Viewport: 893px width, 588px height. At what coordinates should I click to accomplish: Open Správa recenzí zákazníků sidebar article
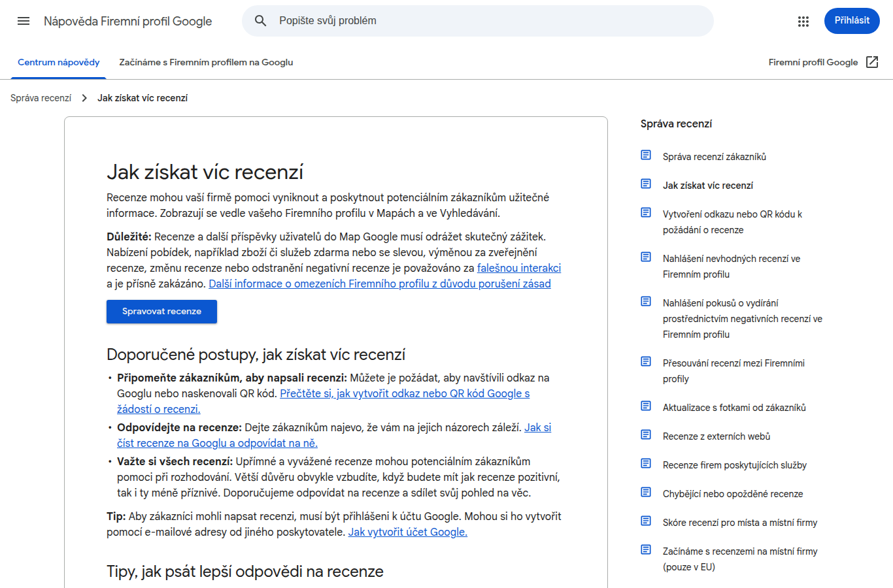point(715,157)
